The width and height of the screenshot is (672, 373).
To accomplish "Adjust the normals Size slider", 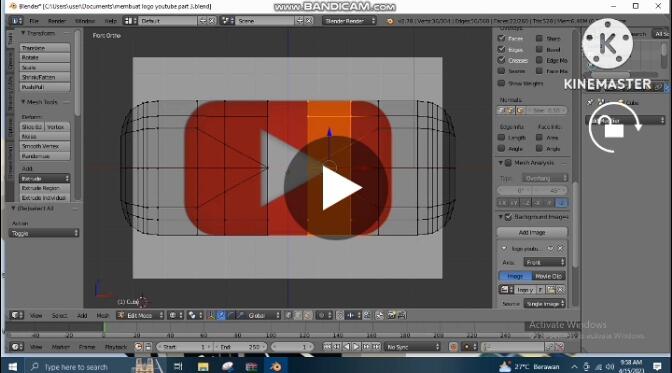I will (547, 110).
